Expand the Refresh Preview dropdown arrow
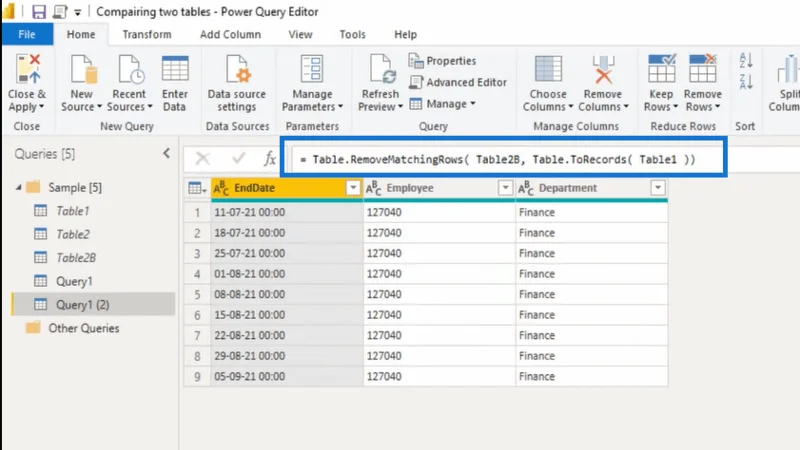 (401, 107)
